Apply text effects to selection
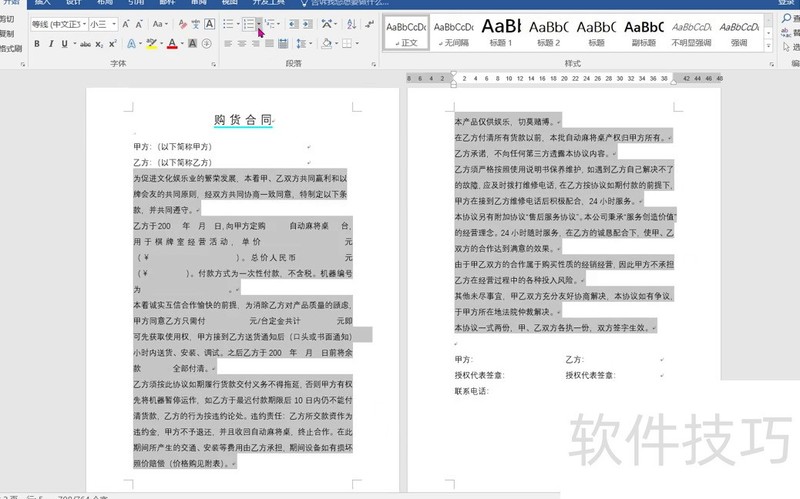Screen dimensions: 800x499 click(x=131, y=44)
